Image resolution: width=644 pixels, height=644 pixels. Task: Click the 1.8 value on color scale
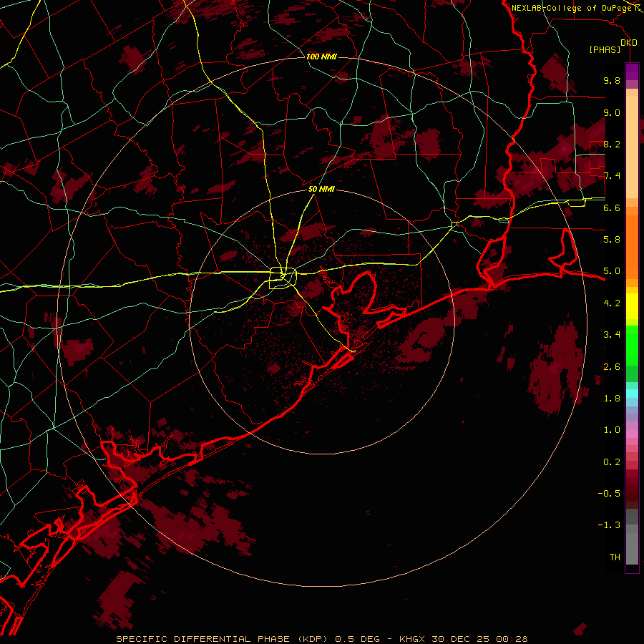[612, 399]
